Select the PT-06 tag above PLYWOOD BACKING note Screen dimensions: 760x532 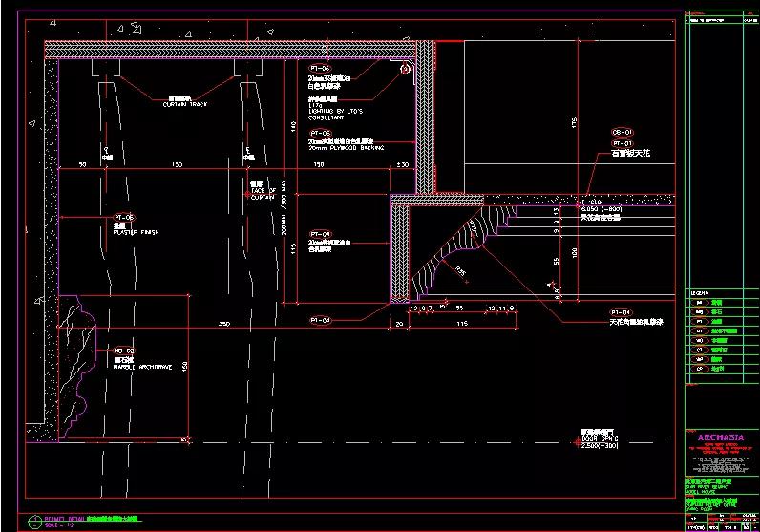coord(321,133)
